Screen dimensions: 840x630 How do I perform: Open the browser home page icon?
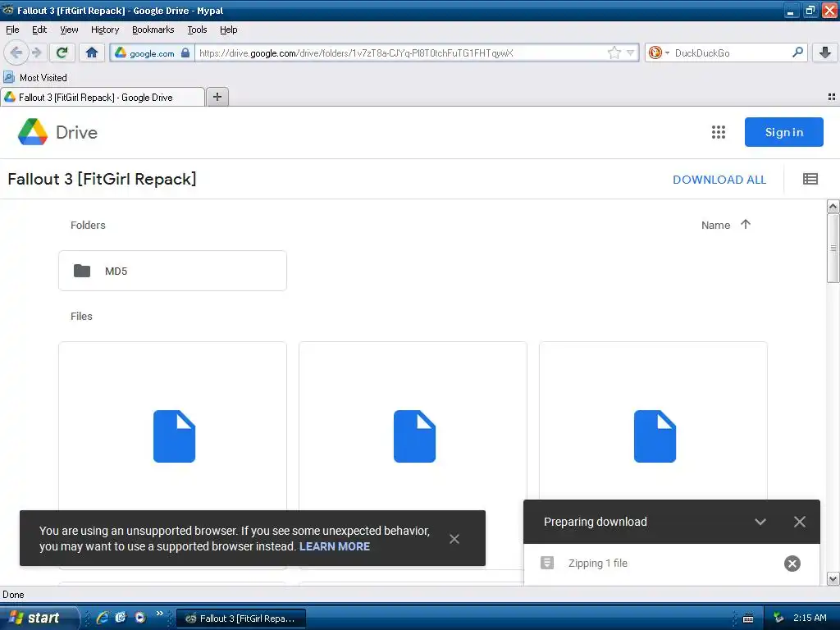click(92, 52)
